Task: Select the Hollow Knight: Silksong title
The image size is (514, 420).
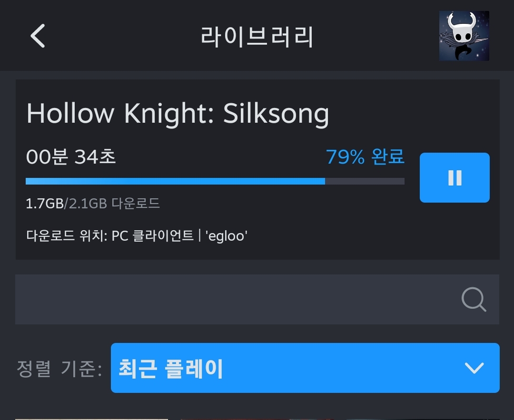Action: pos(178,114)
